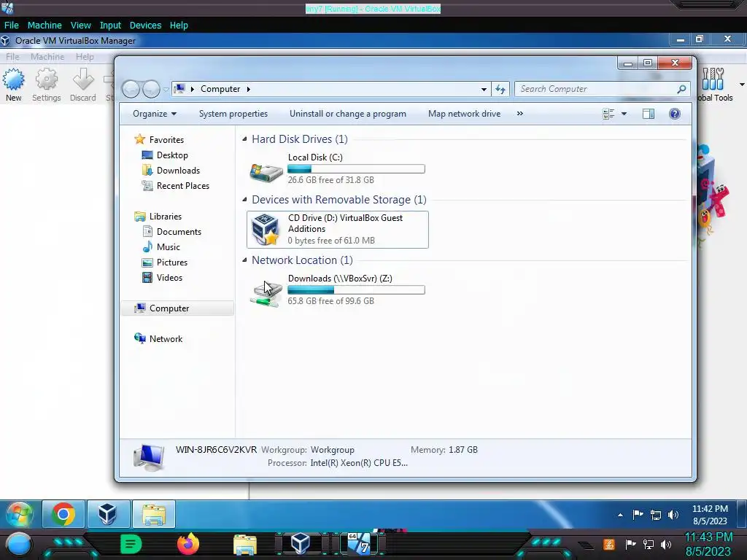Open Global Tools in VirtualBox Manager
Screen dimensions: 747x560
tap(715, 85)
